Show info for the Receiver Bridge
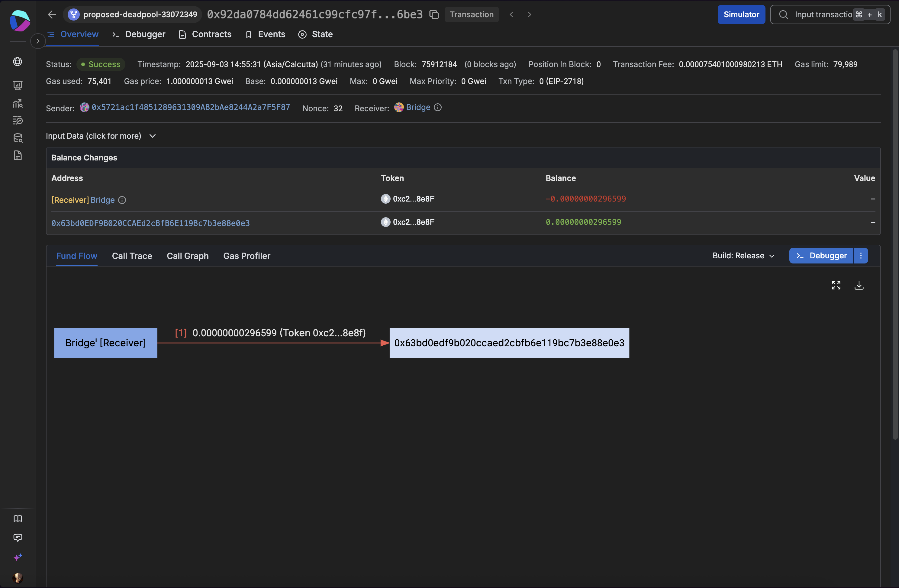The height and width of the screenshot is (588, 899). (x=437, y=107)
